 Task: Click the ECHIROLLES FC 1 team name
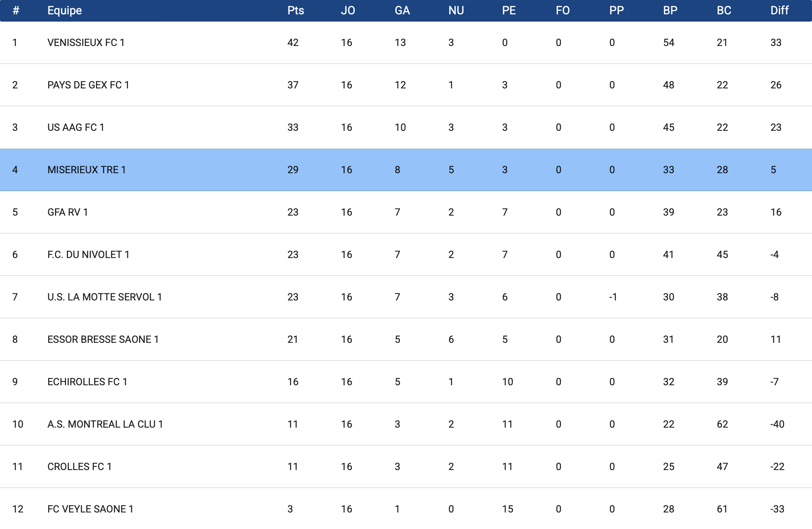click(x=87, y=382)
